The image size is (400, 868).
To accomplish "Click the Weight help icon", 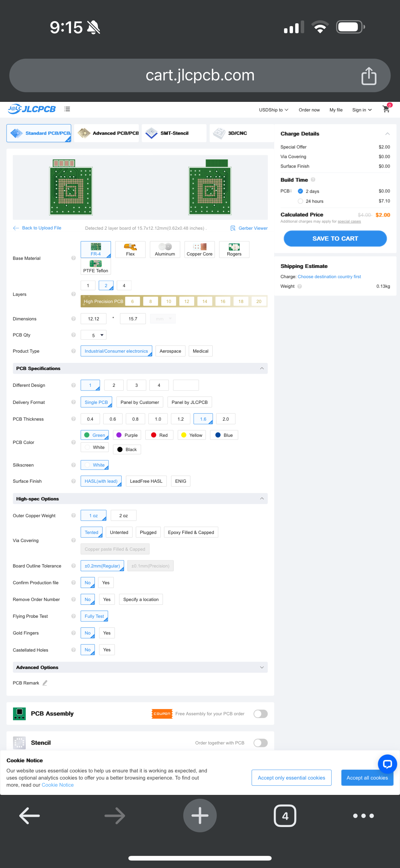I will pos(300,287).
